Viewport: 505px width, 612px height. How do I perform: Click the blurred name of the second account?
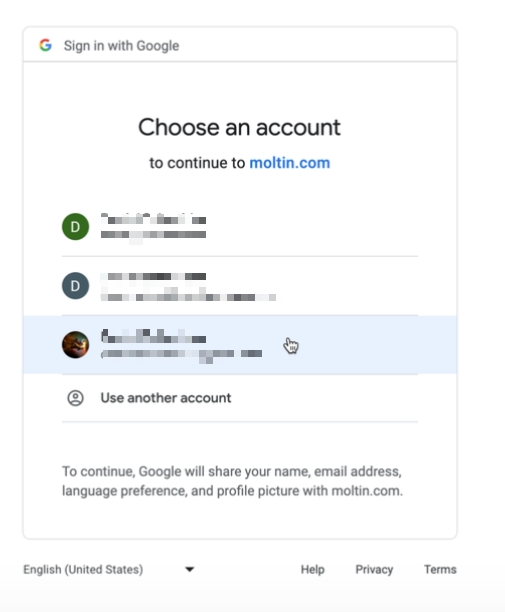click(x=153, y=276)
